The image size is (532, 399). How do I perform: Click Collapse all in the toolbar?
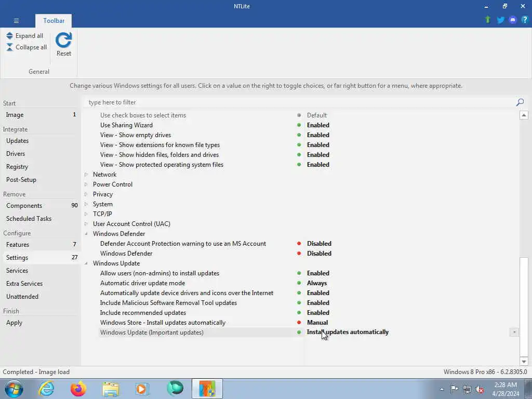[x=26, y=47]
